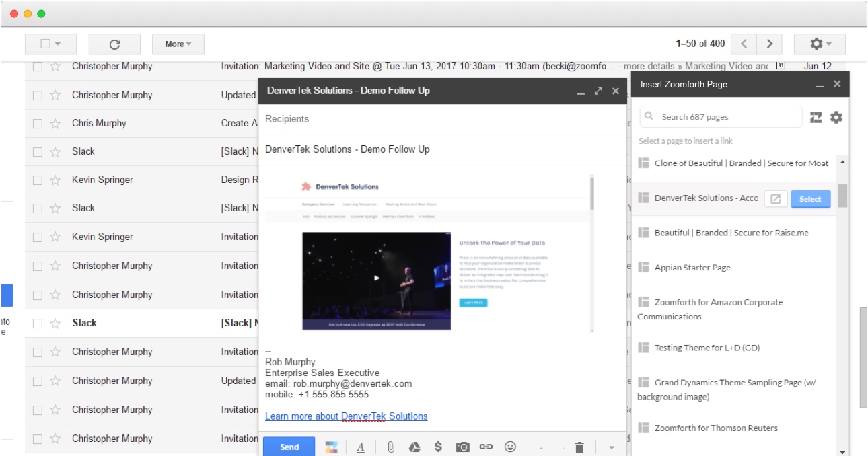Viewport: 868px width, 456px height.
Task: Click the Gmail window scrollbar thumb
Action: [x=863, y=357]
